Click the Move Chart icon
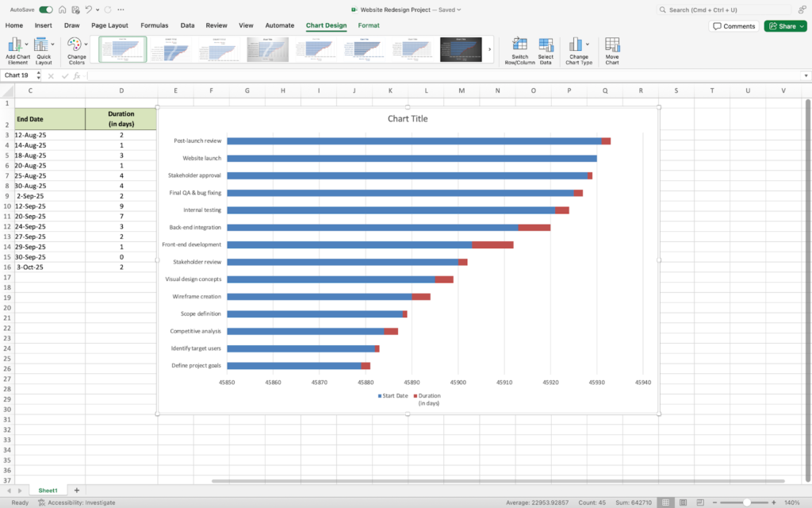This screenshot has width=812, height=508. click(612, 45)
